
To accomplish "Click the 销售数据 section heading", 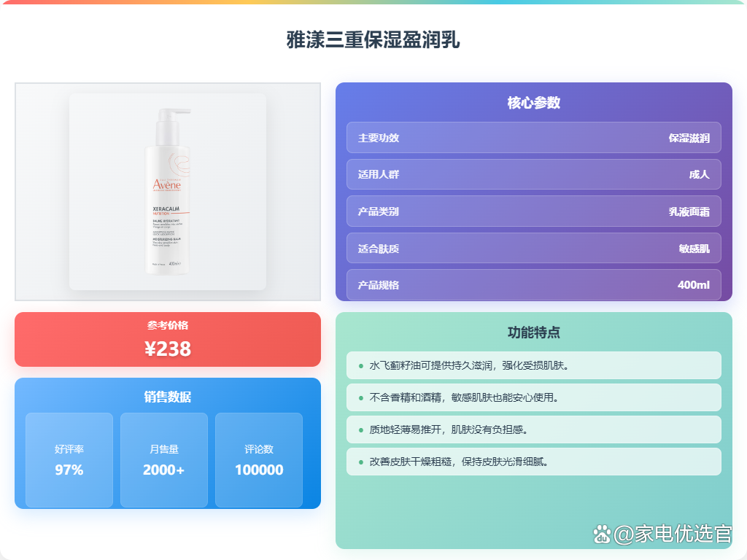I will [x=168, y=397].
